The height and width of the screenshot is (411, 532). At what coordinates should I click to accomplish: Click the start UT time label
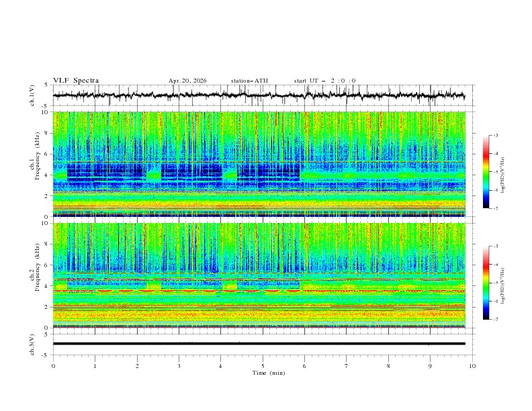324,81
